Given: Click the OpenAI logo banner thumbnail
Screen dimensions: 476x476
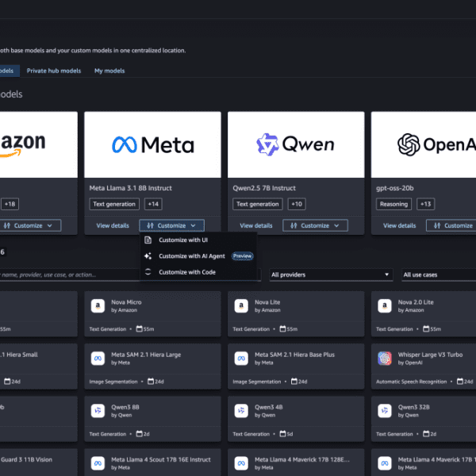Looking at the screenshot, I should [424, 144].
